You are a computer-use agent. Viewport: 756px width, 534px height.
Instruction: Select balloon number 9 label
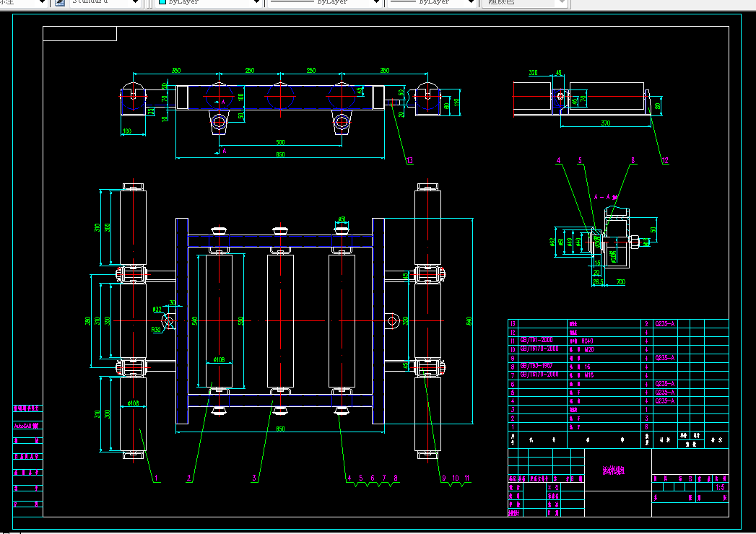[x=444, y=478]
